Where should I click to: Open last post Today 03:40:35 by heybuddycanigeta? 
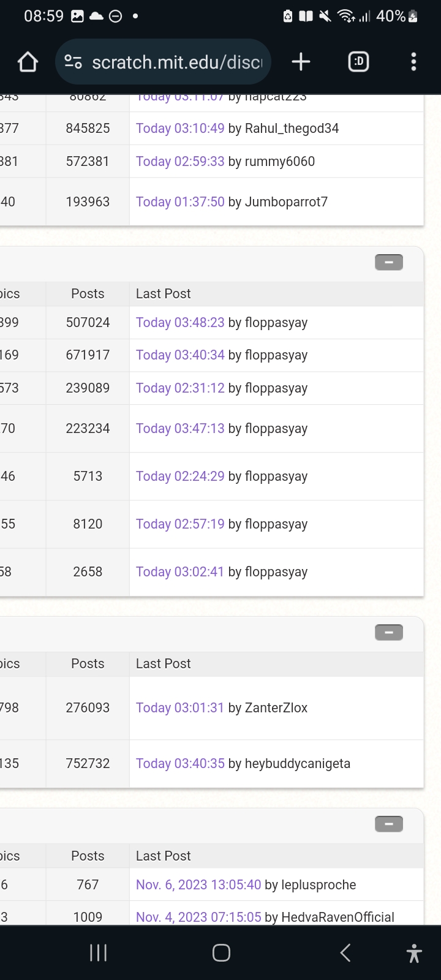tap(180, 764)
